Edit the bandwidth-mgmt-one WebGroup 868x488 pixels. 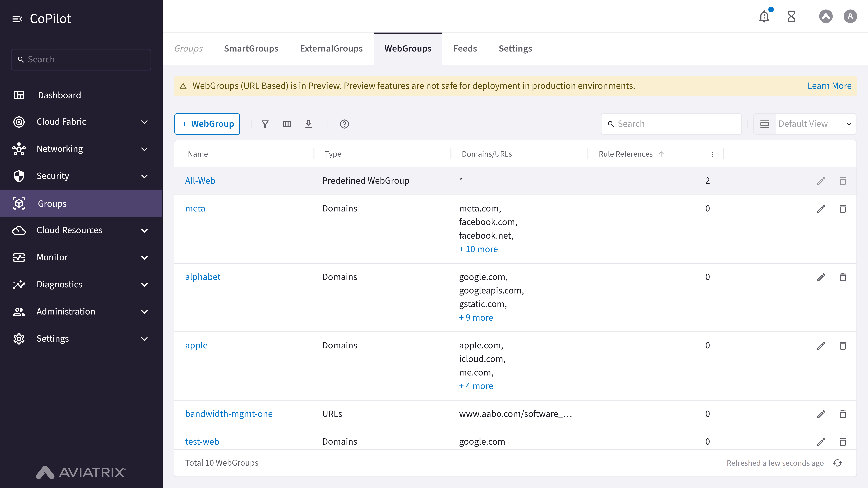821,414
